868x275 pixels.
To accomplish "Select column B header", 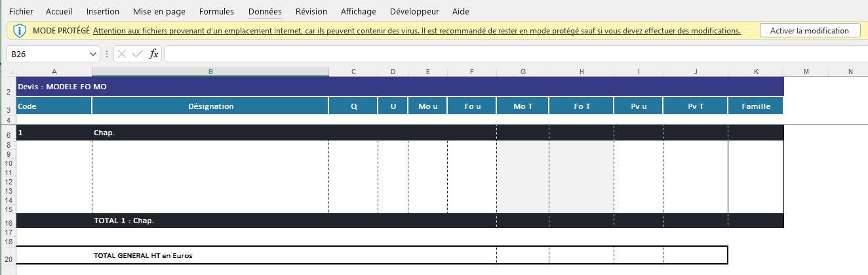I will (x=210, y=72).
